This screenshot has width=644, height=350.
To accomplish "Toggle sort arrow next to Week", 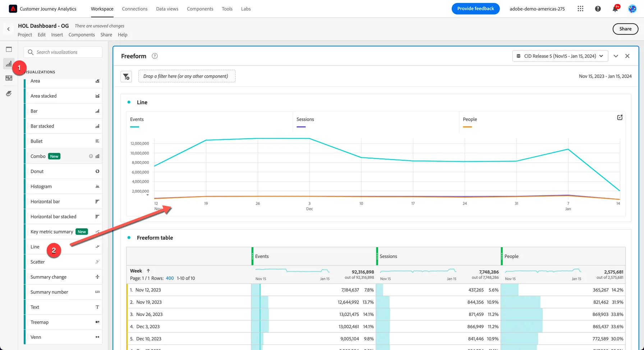I will click(148, 271).
